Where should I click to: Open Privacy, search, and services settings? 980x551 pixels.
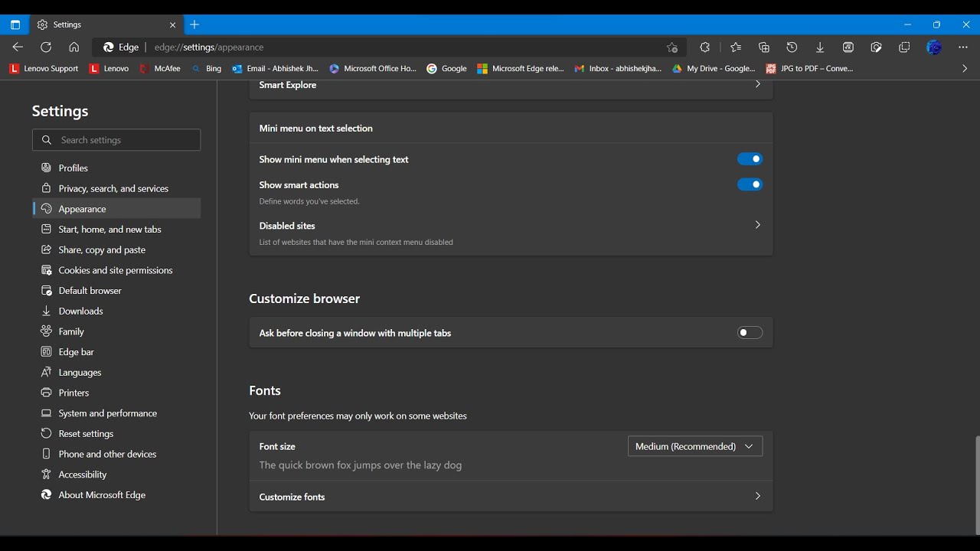coord(113,188)
